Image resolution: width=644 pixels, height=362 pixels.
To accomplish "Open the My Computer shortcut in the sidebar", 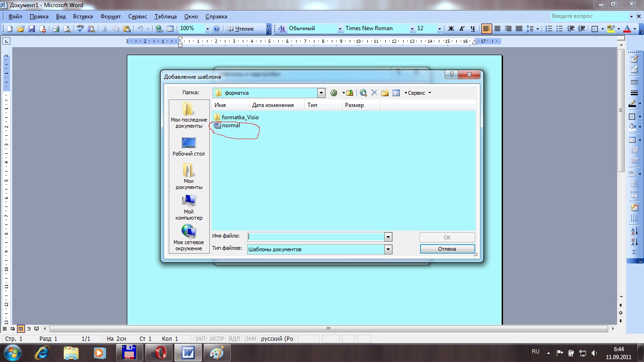I will [189, 208].
